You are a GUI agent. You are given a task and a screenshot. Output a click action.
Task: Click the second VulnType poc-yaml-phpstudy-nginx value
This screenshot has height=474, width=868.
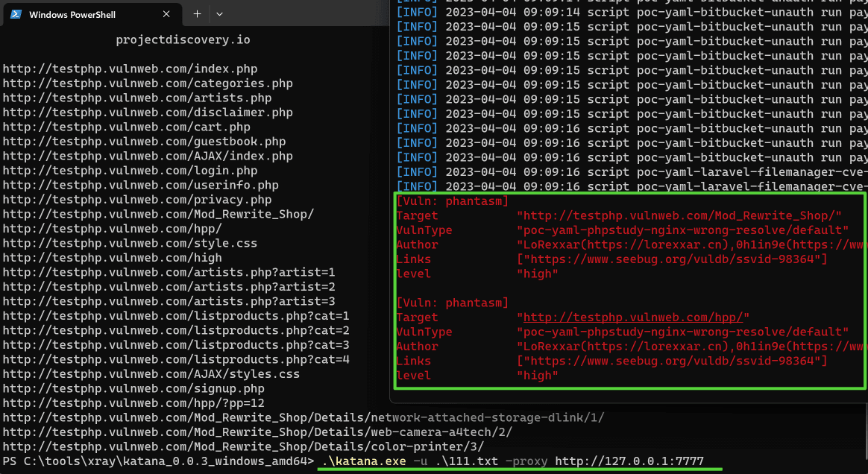pos(682,332)
